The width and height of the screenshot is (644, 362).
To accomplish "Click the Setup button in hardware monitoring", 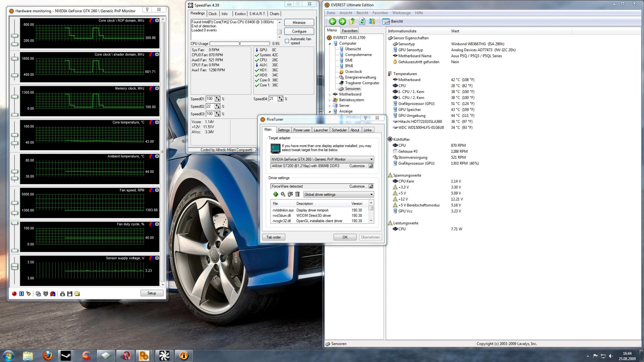I will coord(152,293).
